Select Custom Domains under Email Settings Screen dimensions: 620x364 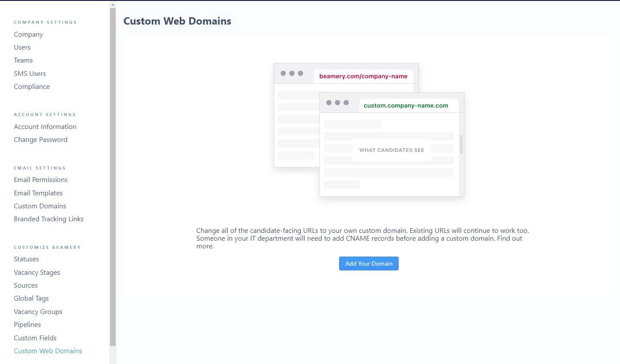pos(40,206)
